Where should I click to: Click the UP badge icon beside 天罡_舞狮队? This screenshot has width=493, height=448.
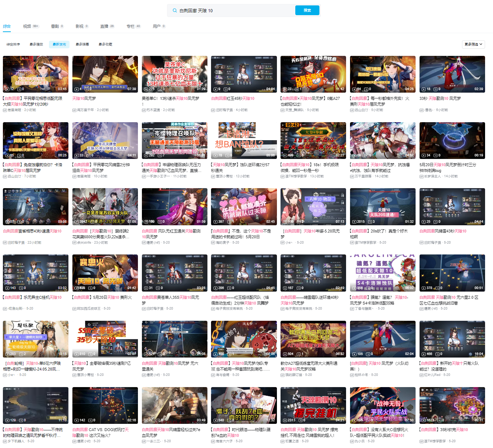point(283,110)
